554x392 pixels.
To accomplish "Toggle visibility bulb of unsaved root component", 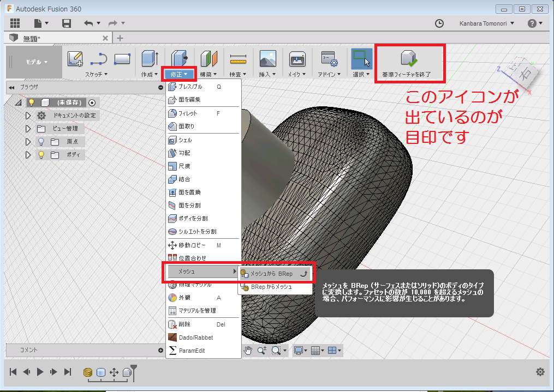I will [x=32, y=102].
